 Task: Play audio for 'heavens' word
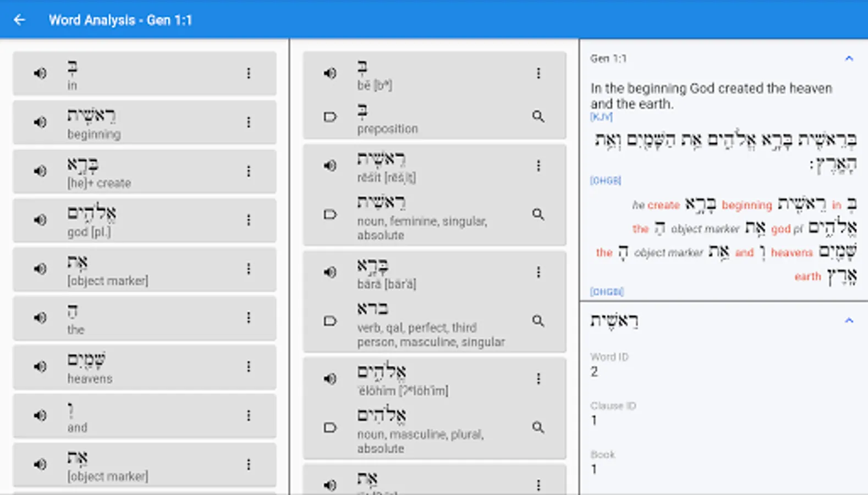tap(40, 366)
